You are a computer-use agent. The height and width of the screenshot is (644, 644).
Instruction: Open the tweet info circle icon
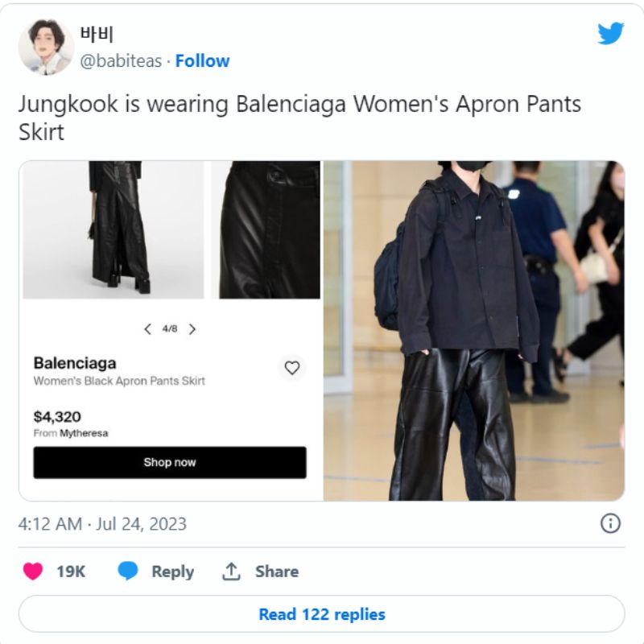pos(610,524)
